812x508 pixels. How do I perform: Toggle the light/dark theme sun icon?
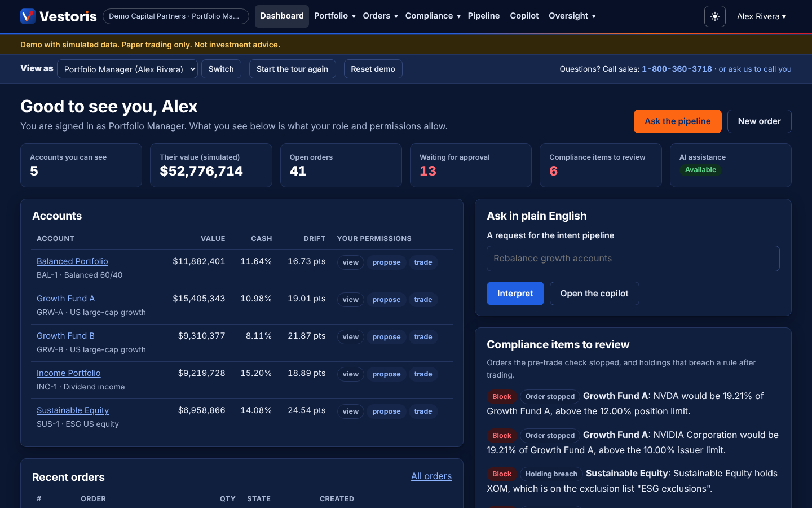(715, 16)
